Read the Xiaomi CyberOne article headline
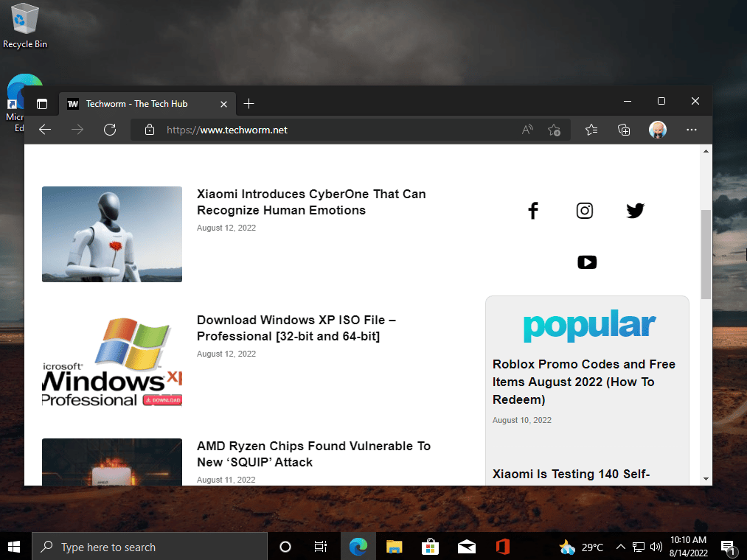 pyautogui.click(x=311, y=203)
